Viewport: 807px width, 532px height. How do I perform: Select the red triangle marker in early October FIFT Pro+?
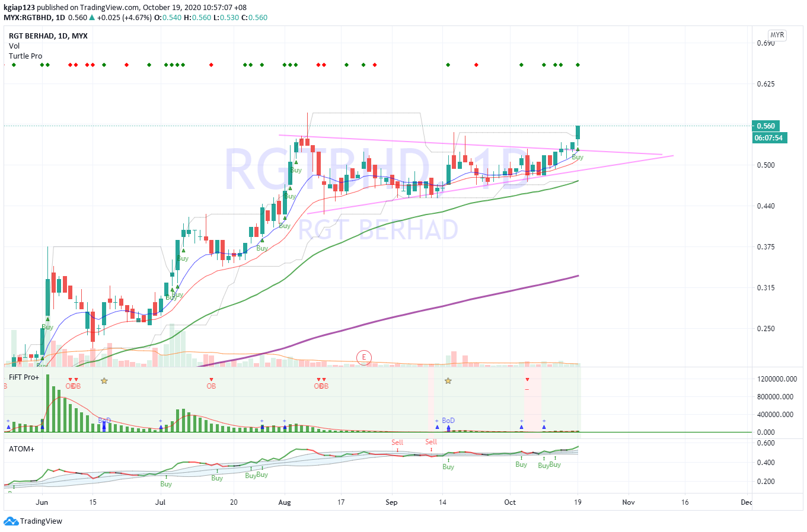(527, 380)
